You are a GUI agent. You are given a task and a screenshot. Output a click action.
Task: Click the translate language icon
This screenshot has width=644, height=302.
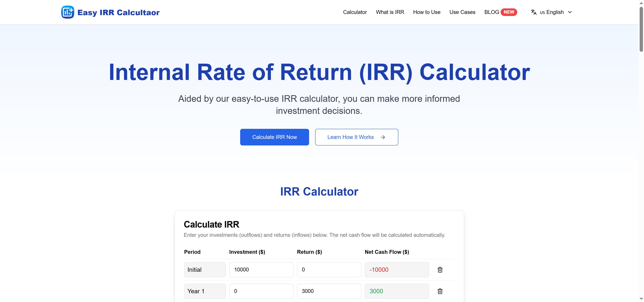coord(534,12)
